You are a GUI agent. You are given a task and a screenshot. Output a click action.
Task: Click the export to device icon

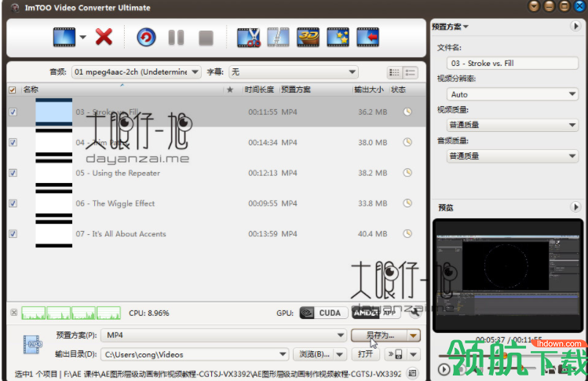[x=396, y=354]
